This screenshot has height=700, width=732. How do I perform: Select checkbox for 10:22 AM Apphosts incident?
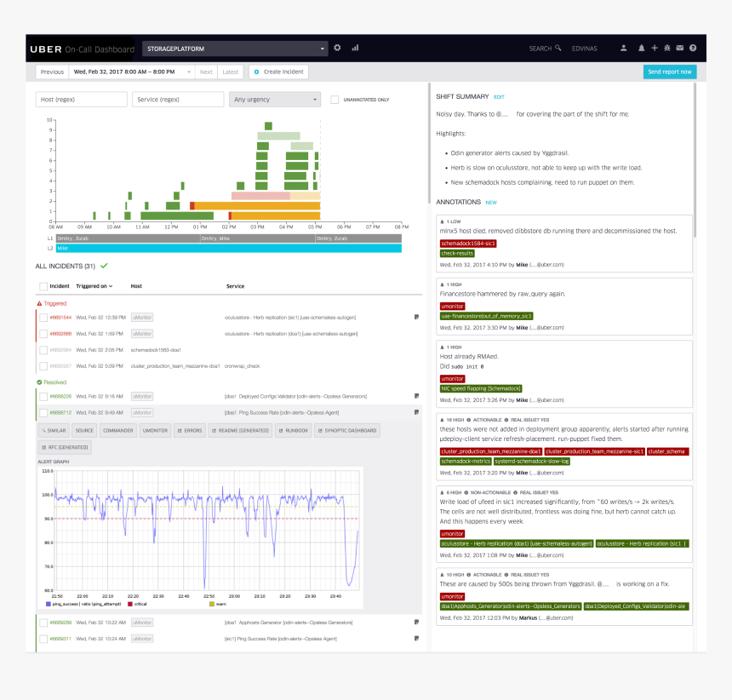pyautogui.click(x=43, y=623)
